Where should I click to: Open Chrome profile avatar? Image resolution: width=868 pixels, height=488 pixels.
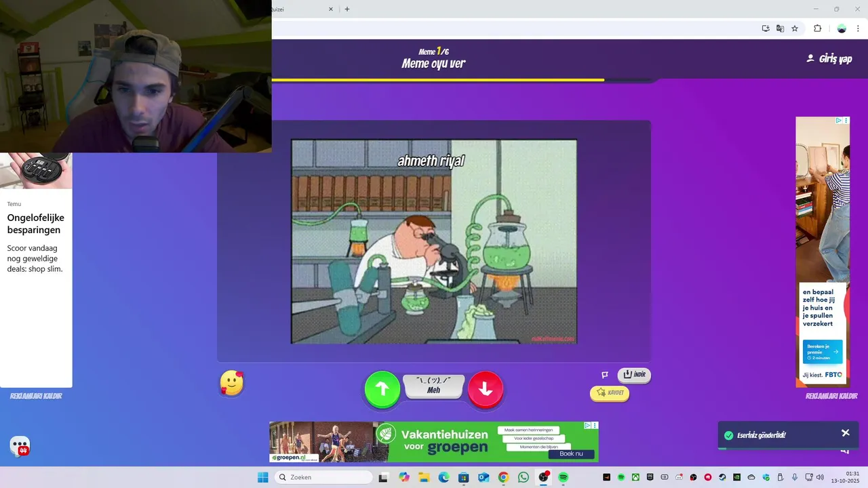pyautogui.click(x=842, y=28)
